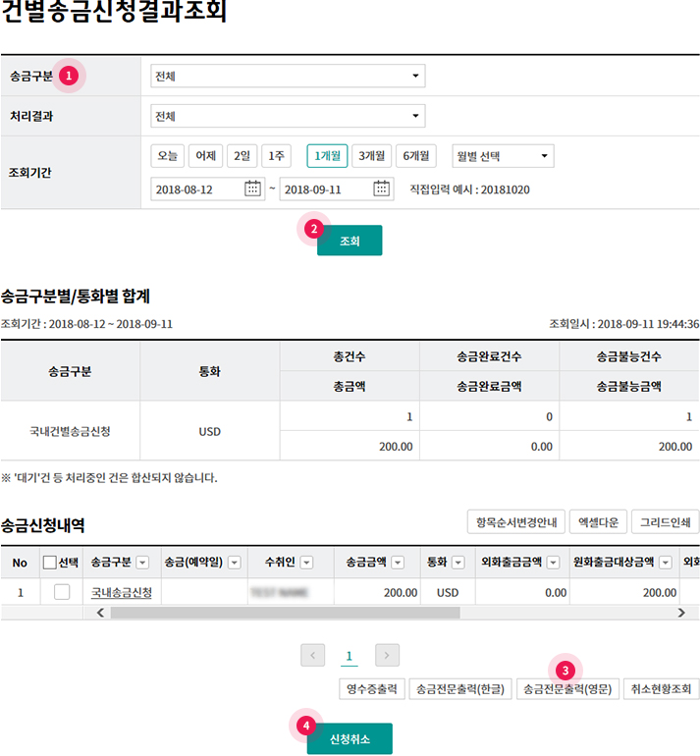
Task: Open the 월별 선택 dropdown
Action: click(503, 156)
